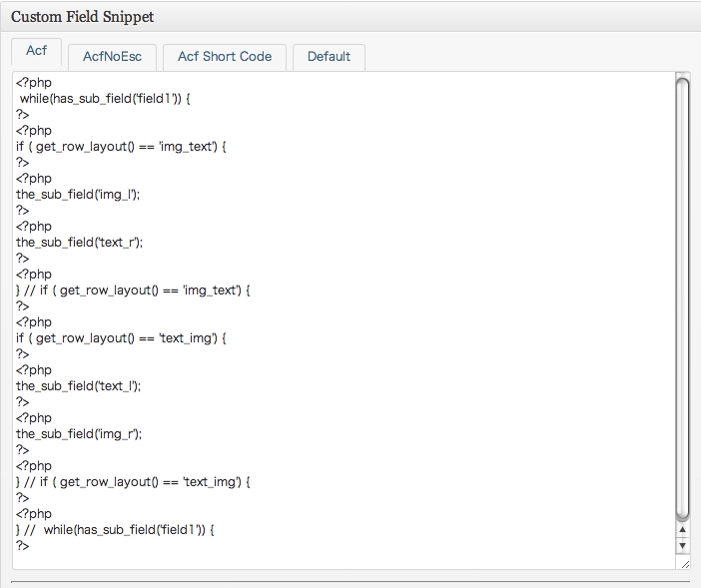Click the closing comment line for 'text_img' layout
The image size is (701, 588).
(x=133, y=482)
